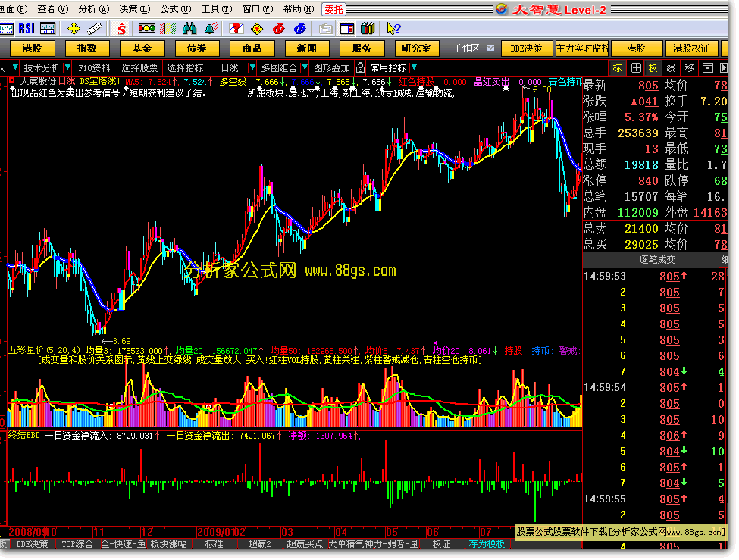This screenshot has height=560, width=739.
Task: Open the 公式 menu
Action: (176, 9)
